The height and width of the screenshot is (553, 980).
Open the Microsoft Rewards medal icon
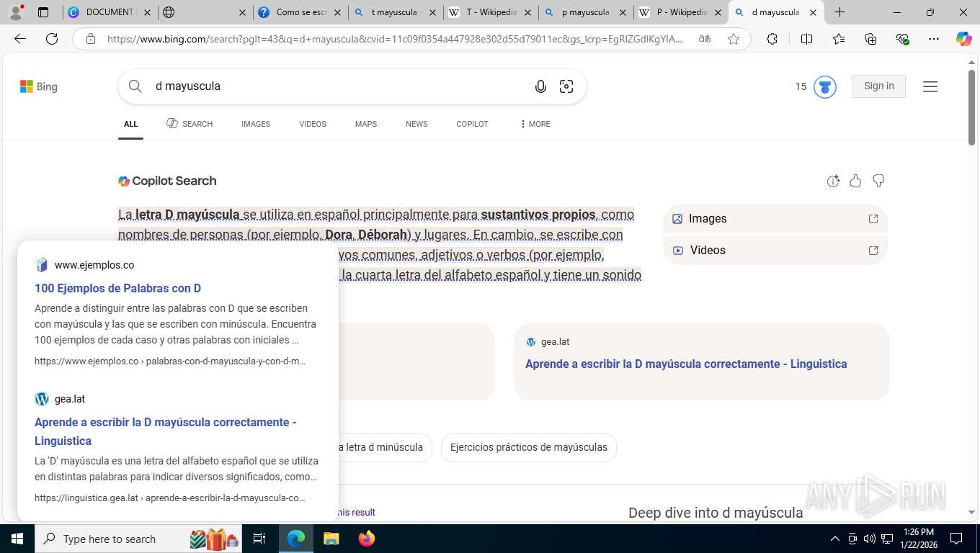tap(825, 87)
